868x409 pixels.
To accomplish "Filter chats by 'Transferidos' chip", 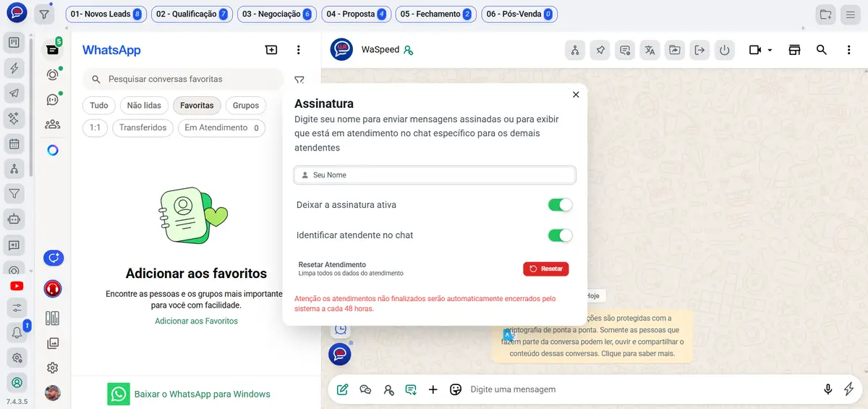I will (x=142, y=127).
